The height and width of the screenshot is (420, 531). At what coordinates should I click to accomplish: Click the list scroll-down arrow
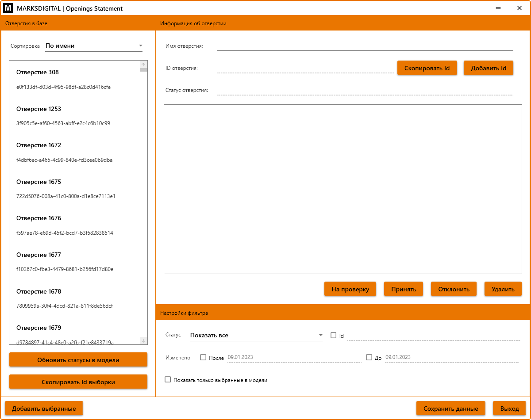tap(143, 340)
